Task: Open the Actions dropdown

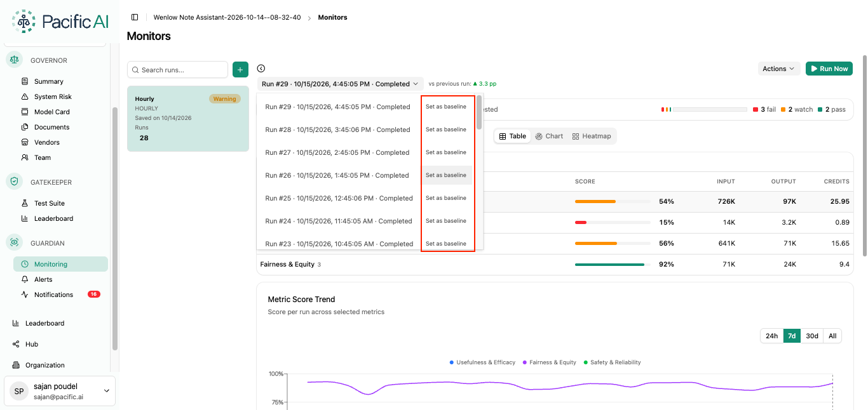Action: click(778, 69)
